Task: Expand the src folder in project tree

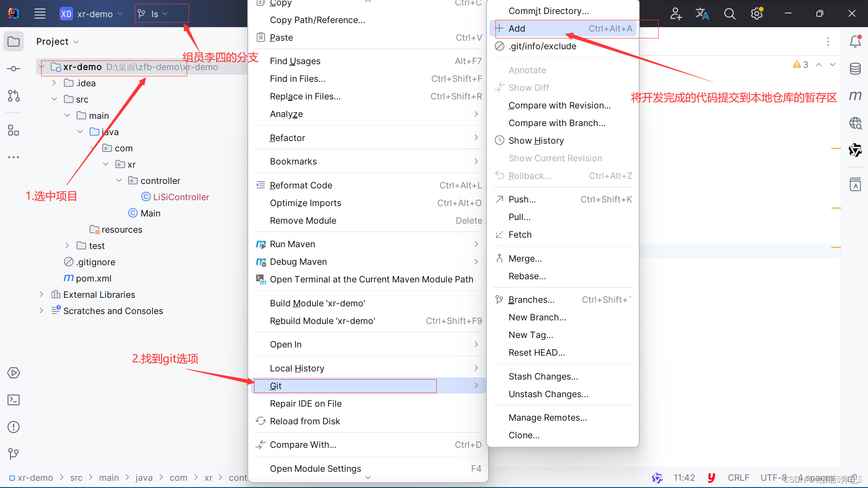Action: click(52, 99)
